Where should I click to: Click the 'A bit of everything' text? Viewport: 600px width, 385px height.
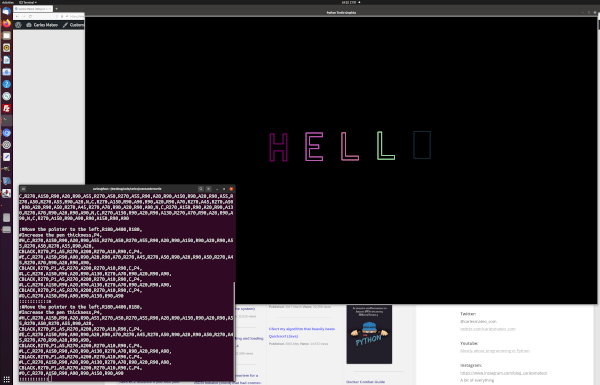[477, 380]
